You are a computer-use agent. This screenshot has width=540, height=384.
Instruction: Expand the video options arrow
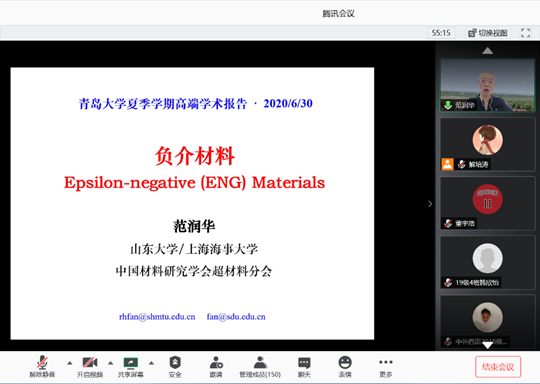(x=111, y=363)
